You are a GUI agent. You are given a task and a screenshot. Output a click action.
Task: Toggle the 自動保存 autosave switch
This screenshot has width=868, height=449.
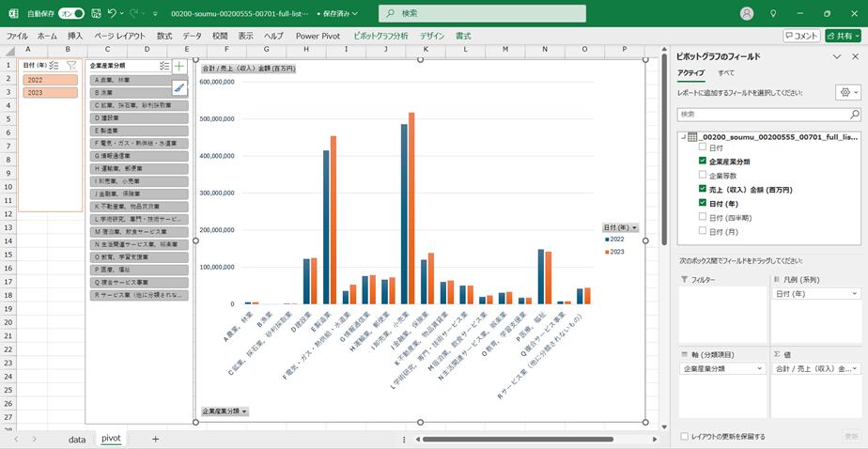click(x=71, y=13)
